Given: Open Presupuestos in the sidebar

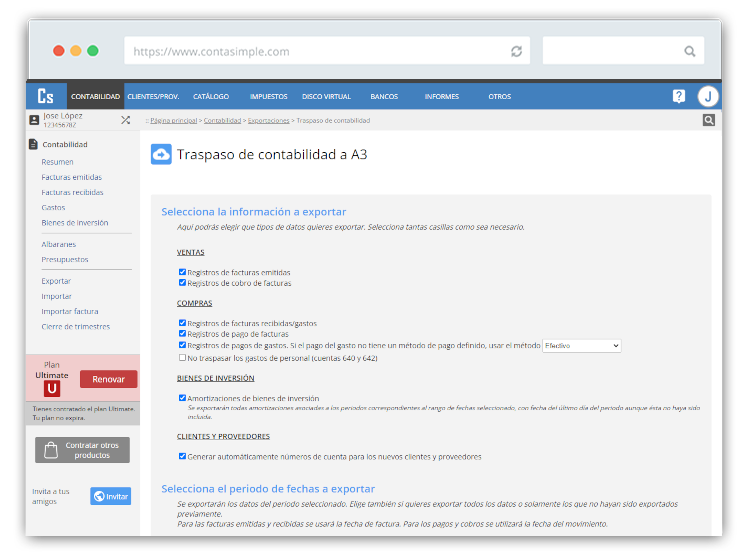Looking at the screenshot, I should pyautogui.click(x=65, y=259).
